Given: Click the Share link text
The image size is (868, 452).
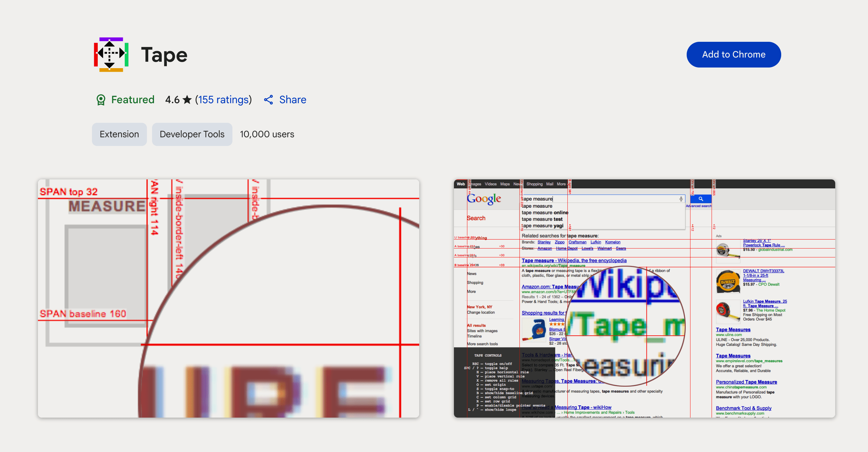Looking at the screenshot, I should pyautogui.click(x=293, y=100).
